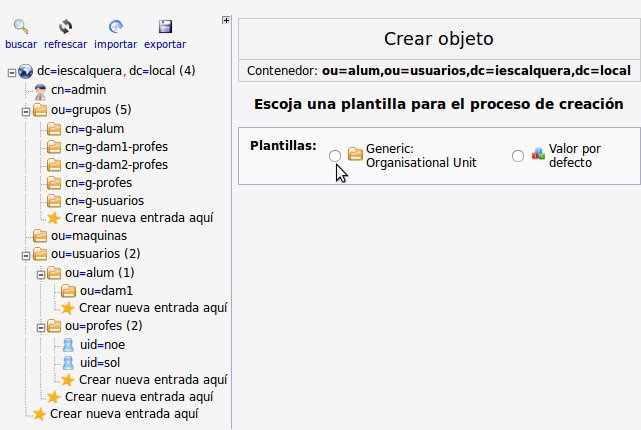The image size is (641, 430).
Task: Collapse the ou=alum node
Action: click(x=40, y=275)
